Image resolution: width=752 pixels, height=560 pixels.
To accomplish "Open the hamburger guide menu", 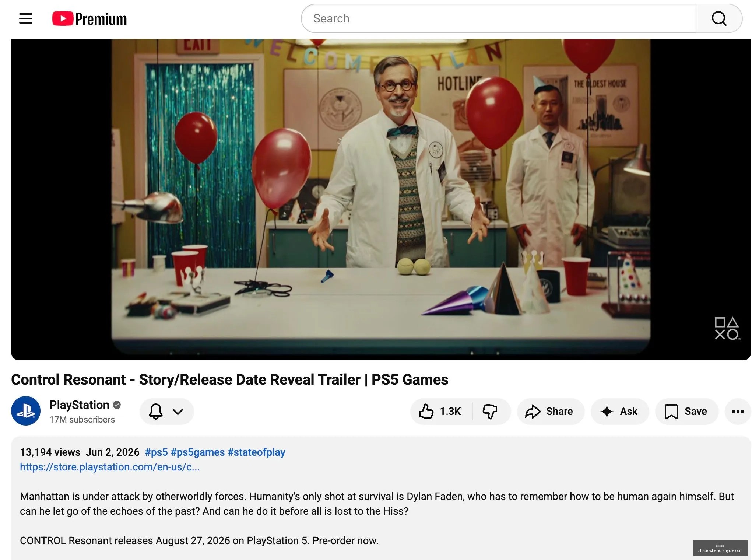I will click(26, 18).
